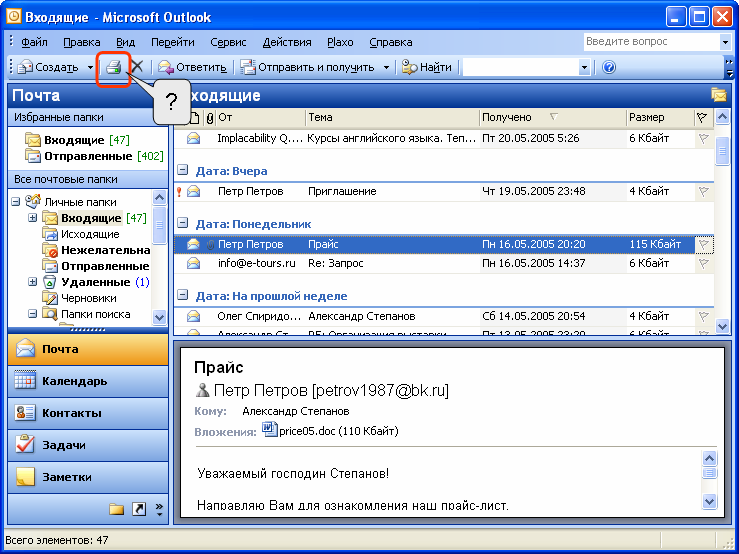Expand the Входящие folder in tree

(33, 218)
